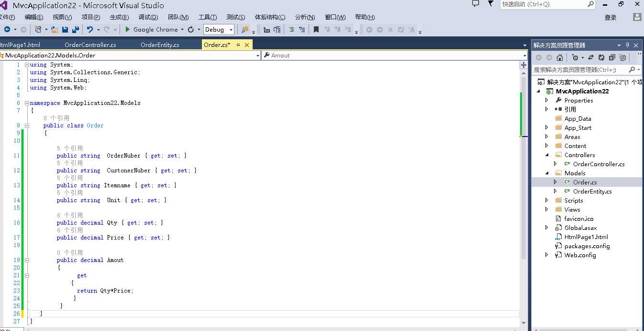
Task: Click the Uncomment selected lines icon
Action: pos(302,30)
